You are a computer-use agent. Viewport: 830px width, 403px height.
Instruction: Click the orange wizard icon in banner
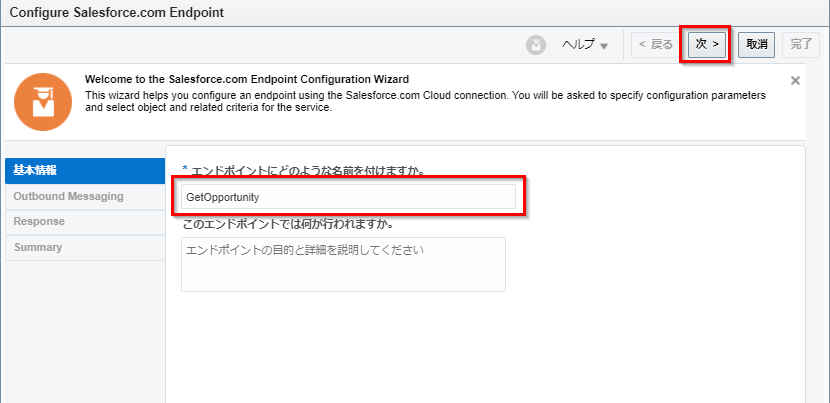tap(42, 101)
